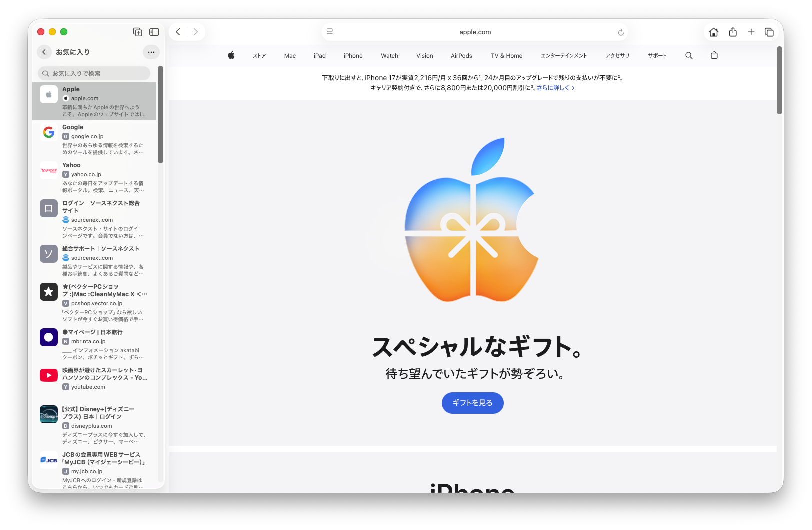Image resolution: width=812 pixels, height=530 pixels.
Task: Open the AirPods navigation menu item
Action: click(461, 56)
